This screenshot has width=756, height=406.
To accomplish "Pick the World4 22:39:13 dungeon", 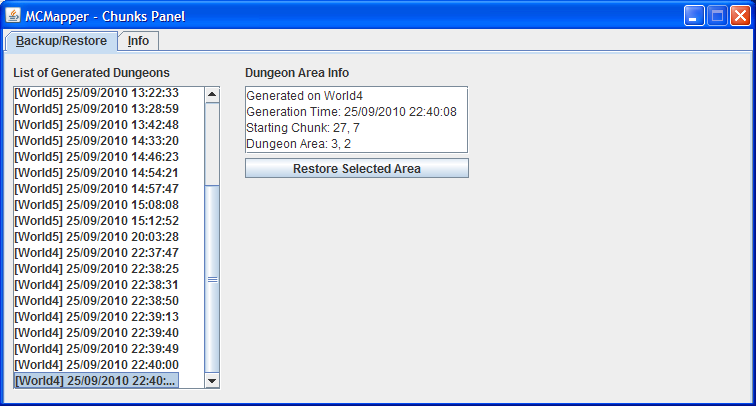I will click(x=97, y=317).
